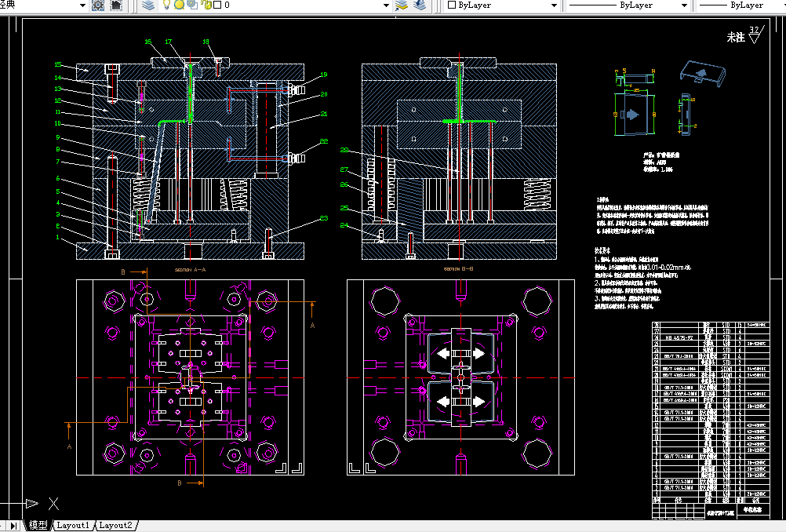Image resolution: width=786 pixels, height=532 pixels.
Task: Select part callout number 21
Action: pos(324,115)
